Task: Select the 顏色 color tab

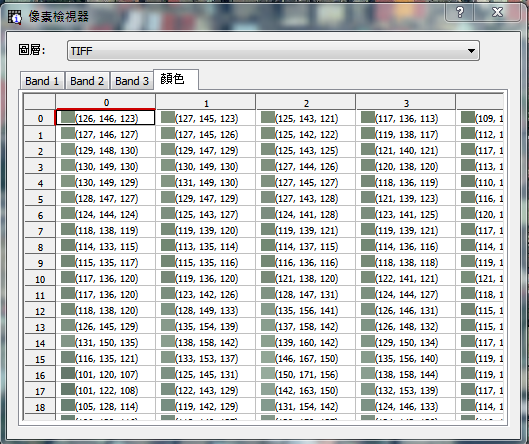Action: pyautogui.click(x=176, y=79)
